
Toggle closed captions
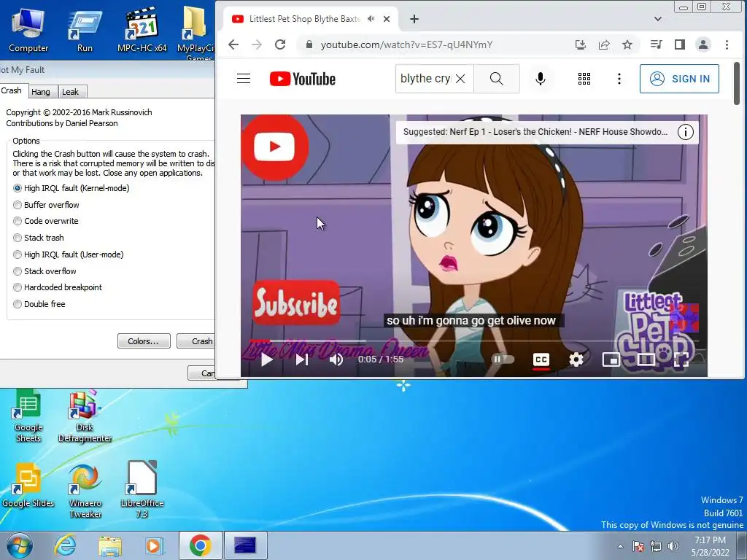coord(541,359)
